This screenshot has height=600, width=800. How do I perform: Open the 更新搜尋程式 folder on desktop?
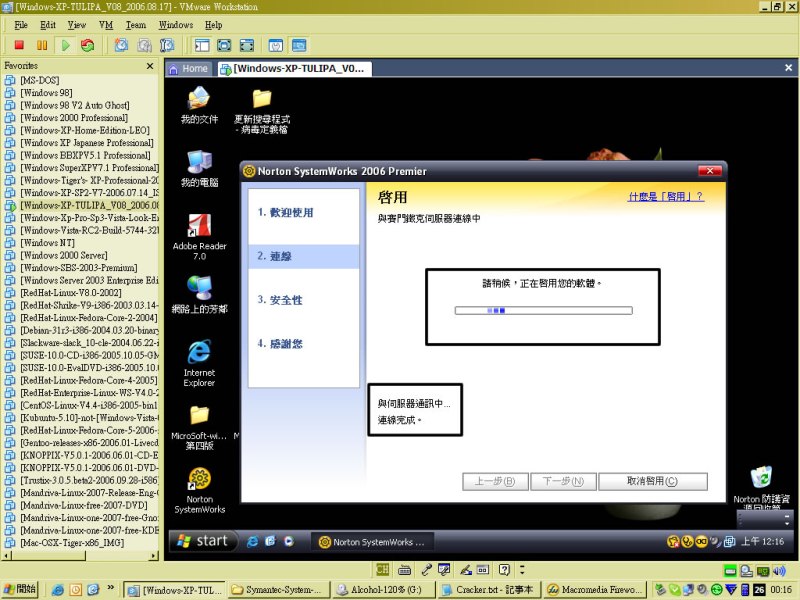pyautogui.click(x=262, y=111)
